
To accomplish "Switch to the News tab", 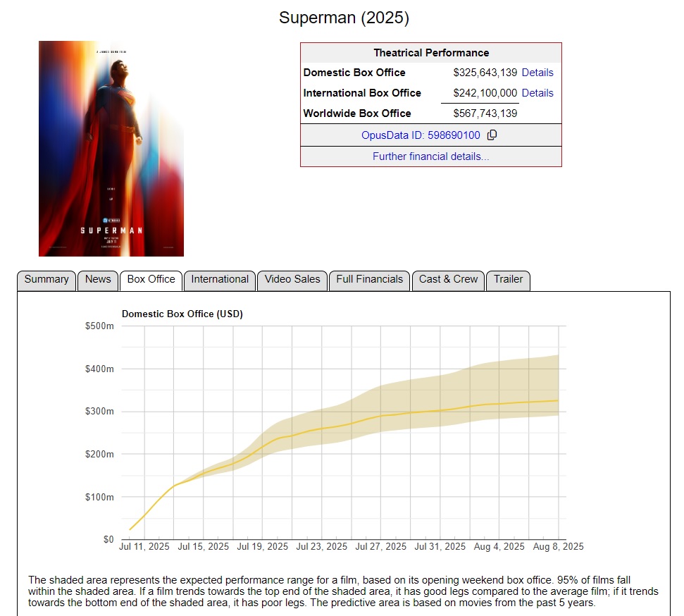I will point(98,279).
